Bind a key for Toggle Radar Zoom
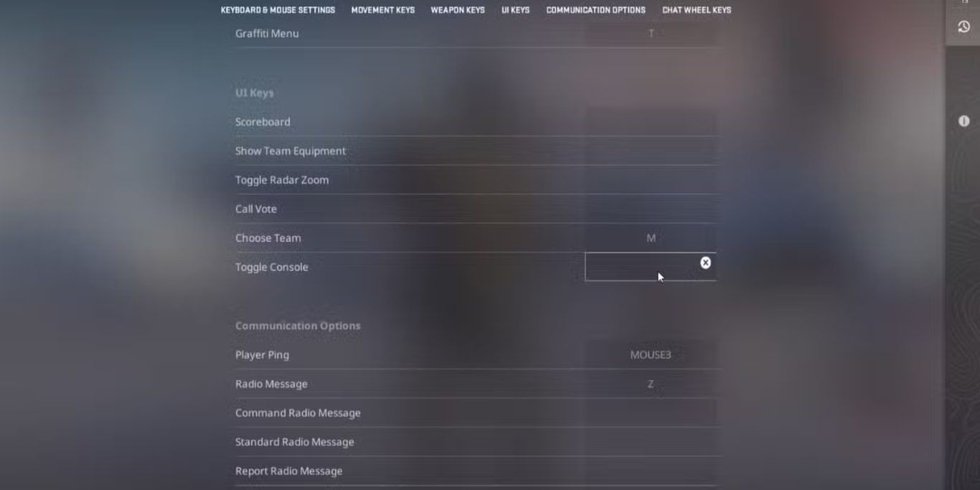The width and height of the screenshot is (980, 490). click(x=651, y=180)
